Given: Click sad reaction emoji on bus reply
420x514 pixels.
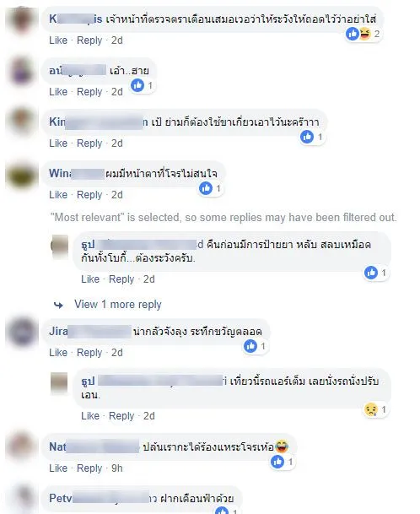Looking at the screenshot, I should coord(370,409).
